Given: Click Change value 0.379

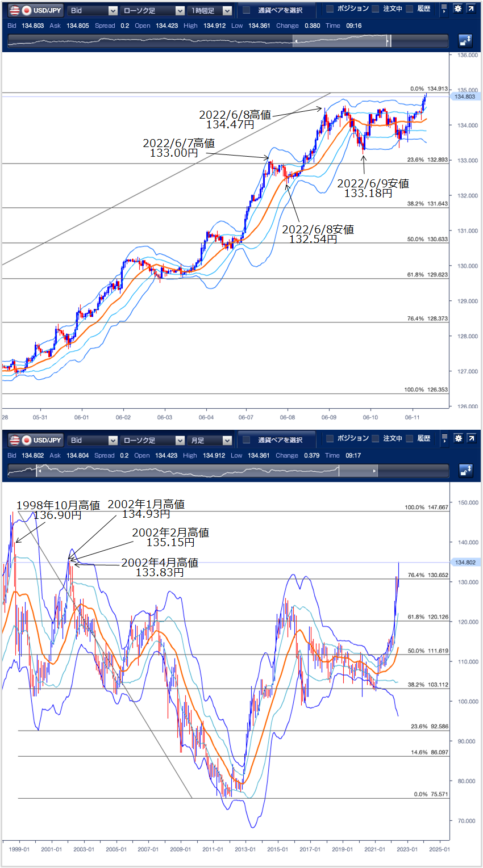Looking at the screenshot, I should click(311, 455).
